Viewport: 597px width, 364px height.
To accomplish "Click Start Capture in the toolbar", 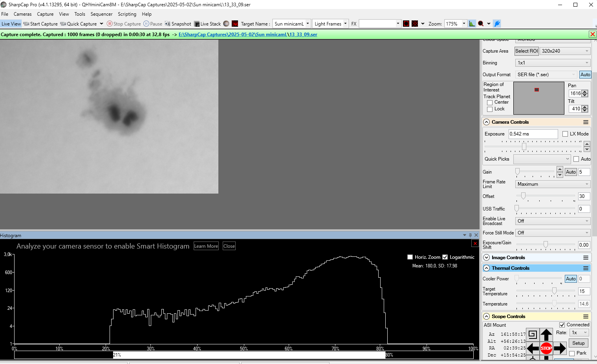I will [40, 24].
